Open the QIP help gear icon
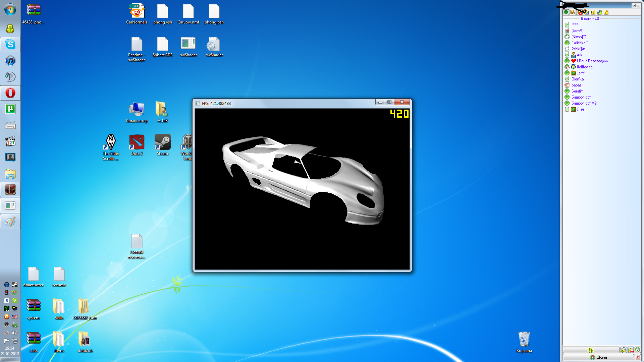Image resolution: width=644 pixels, height=362 pixels. pyautogui.click(x=638, y=350)
